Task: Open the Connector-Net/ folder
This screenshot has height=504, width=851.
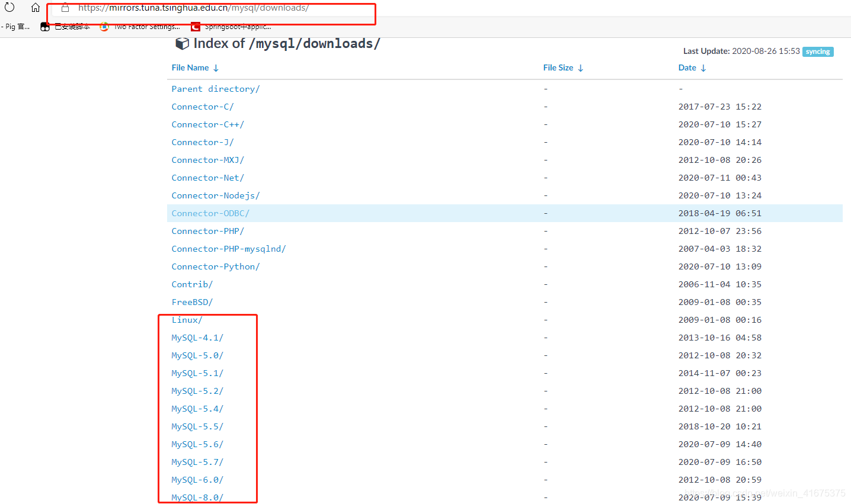Action: pyautogui.click(x=208, y=178)
